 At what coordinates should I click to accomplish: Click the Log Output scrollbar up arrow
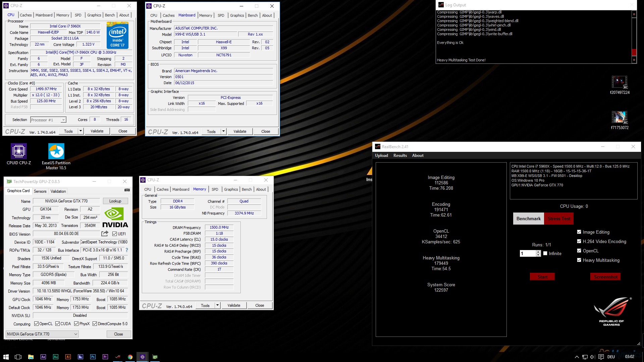tap(634, 14)
